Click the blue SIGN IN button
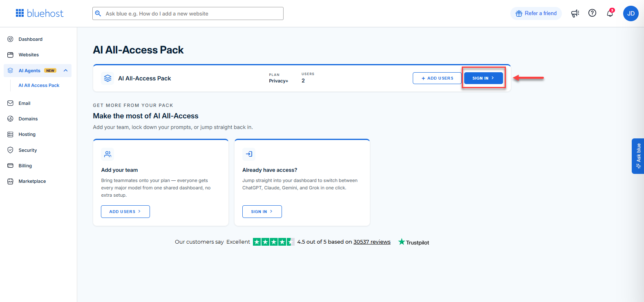This screenshot has width=644, height=302. 483,78
